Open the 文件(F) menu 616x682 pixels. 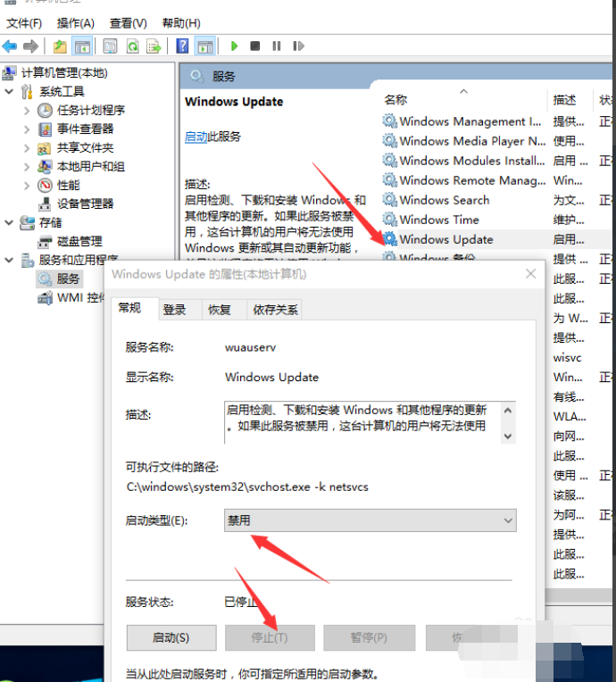click(24, 23)
